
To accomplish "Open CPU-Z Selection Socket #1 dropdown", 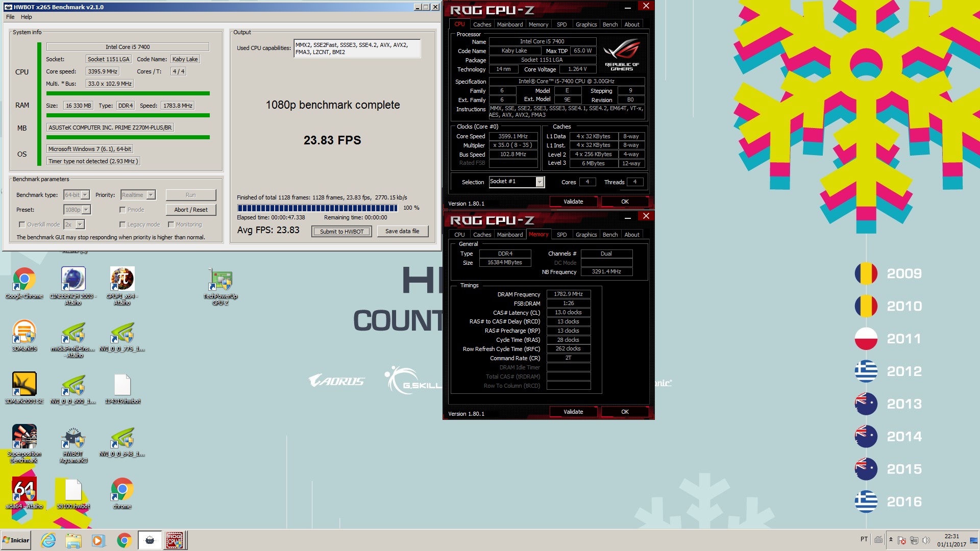I will pos(517,182).
